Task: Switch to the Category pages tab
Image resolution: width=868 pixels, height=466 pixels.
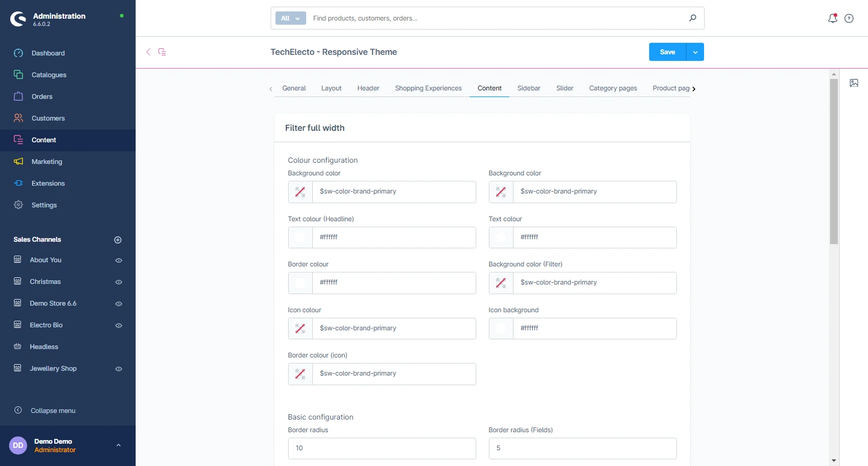Action: tap(612, 88)
